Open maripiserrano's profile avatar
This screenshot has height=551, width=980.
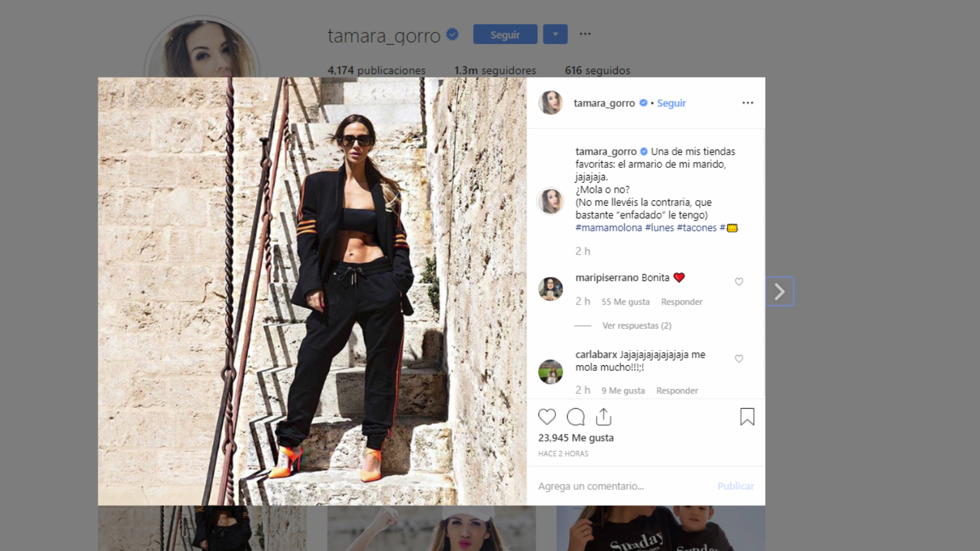click(550, 289)
